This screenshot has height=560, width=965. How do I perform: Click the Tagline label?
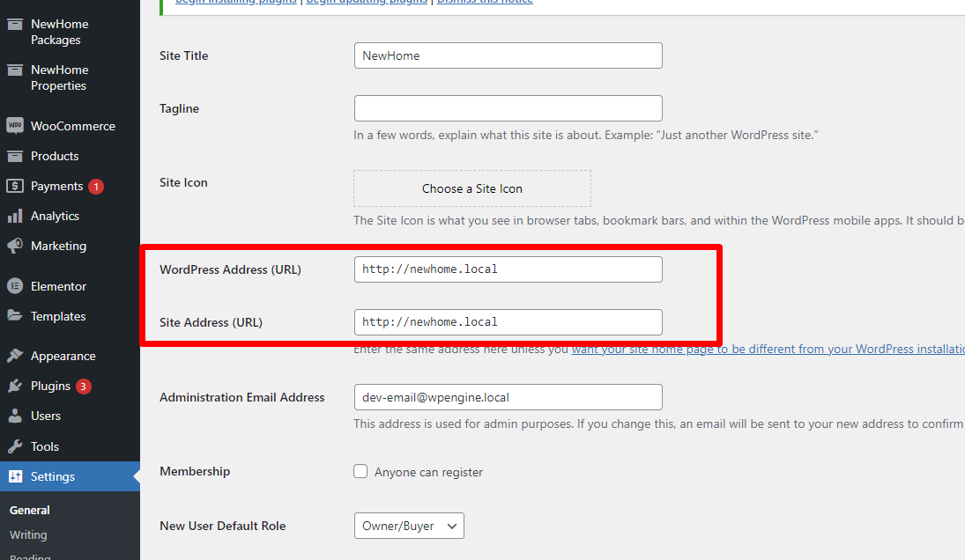click(179, 109)
